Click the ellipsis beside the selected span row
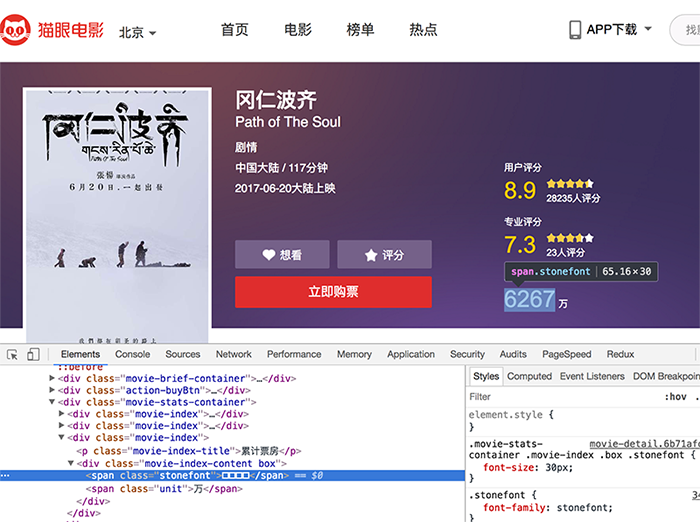The image size is (700, 522). click(5, 476)
